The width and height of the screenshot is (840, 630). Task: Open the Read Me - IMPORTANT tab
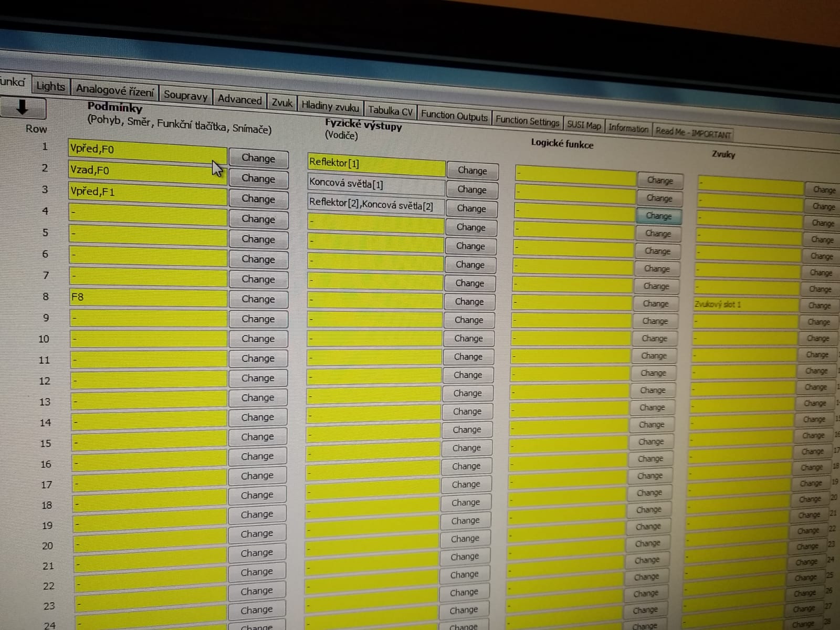point(692,133)
